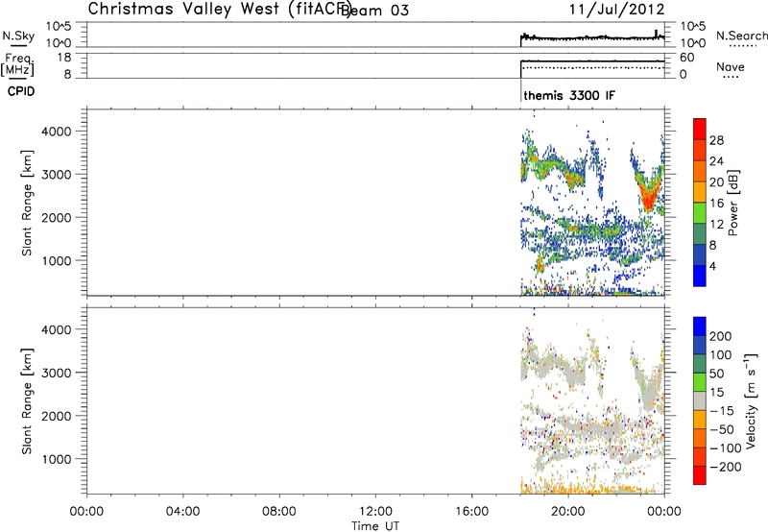768x532 pixels.
Task: Click the '−15' Velocity colorbar tick label
Action: click(x=722, y=411)
